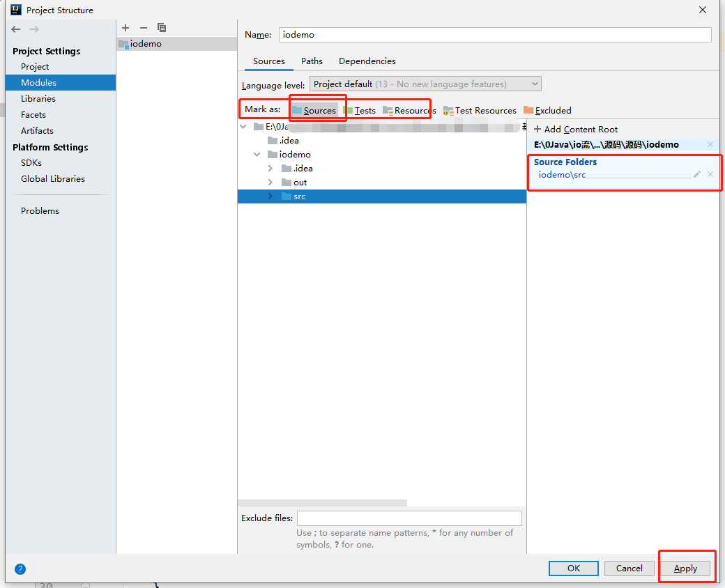This screenshot has height=588, width=725.
Task: Open Facets settings
Action: 33,115
